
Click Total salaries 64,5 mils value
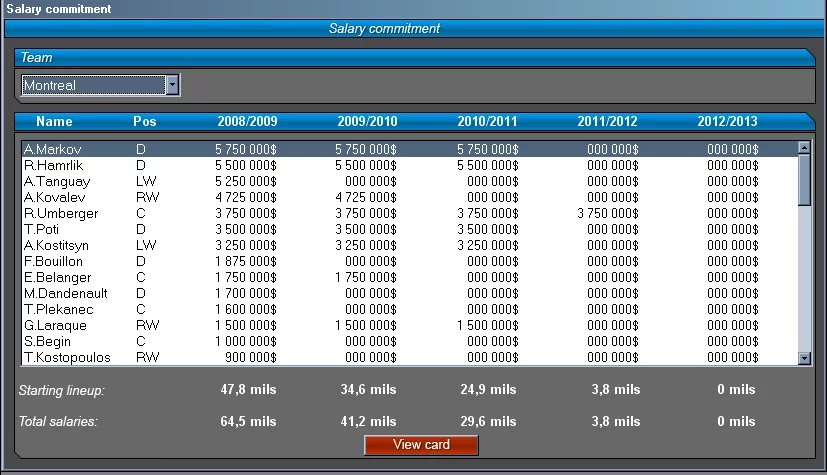[x=248, y=422]
